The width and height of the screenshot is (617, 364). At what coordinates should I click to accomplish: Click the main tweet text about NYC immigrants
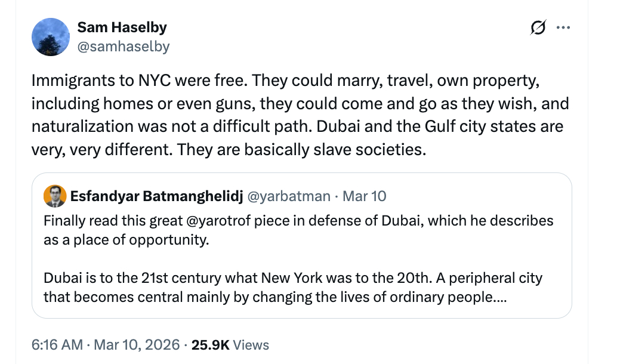coord(285,80)
